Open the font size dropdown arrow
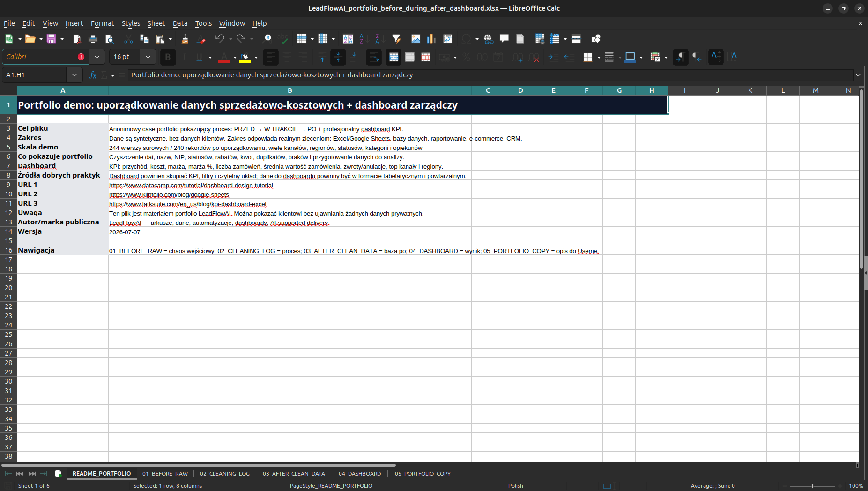This screenshot has height=491, width=868. point(148,57)
